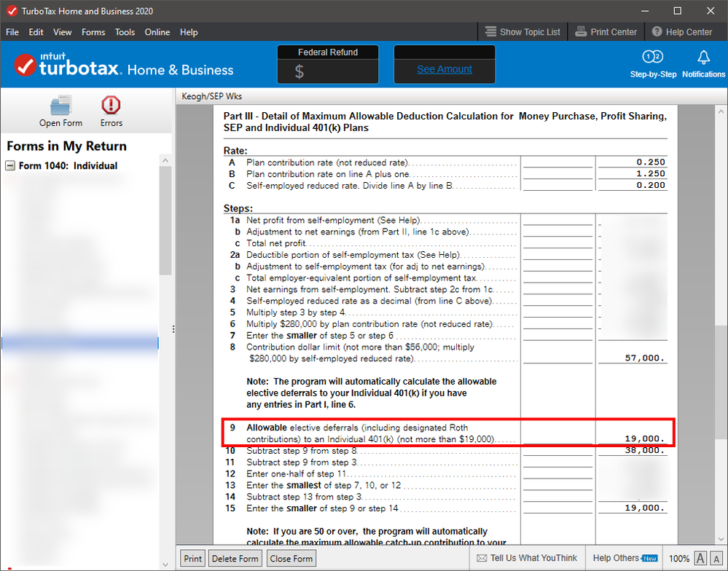The width and height of the screenshot is (728, 571).
Task: Click forms list scrollbar up arrow
Action: [165, 160]
